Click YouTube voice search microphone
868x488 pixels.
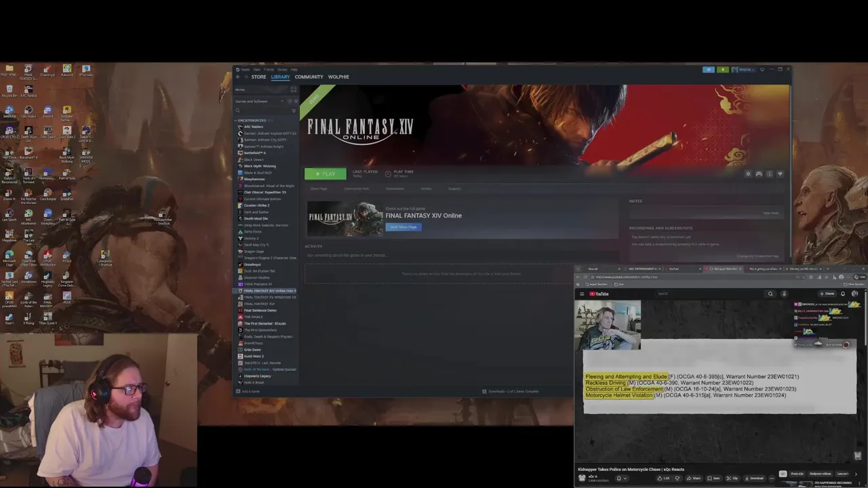coord(784,293)
